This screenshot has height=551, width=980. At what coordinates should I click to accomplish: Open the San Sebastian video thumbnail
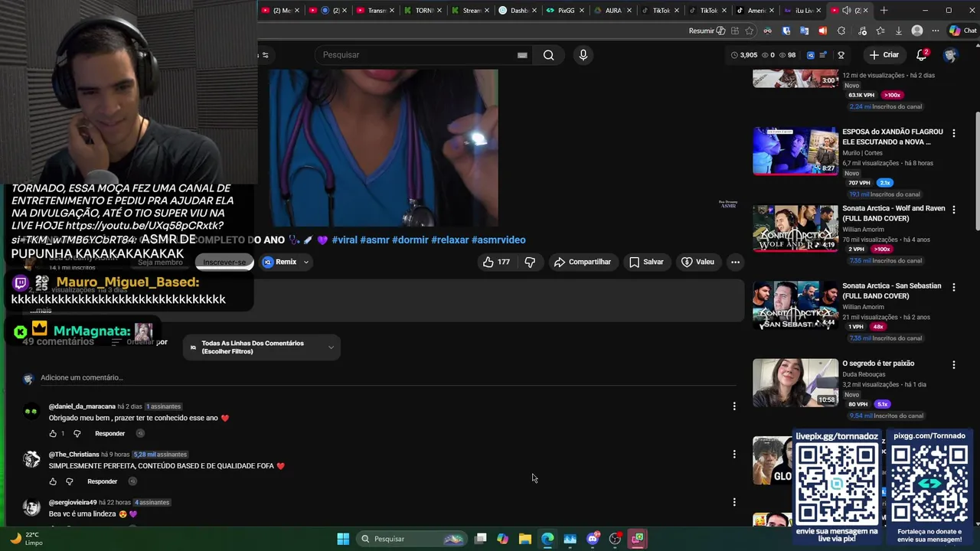tap(795, 305)
